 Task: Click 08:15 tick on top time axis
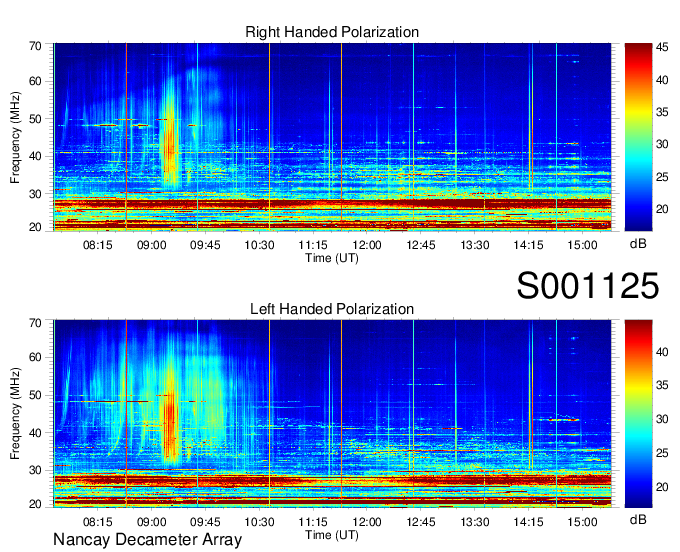[98, 245]
